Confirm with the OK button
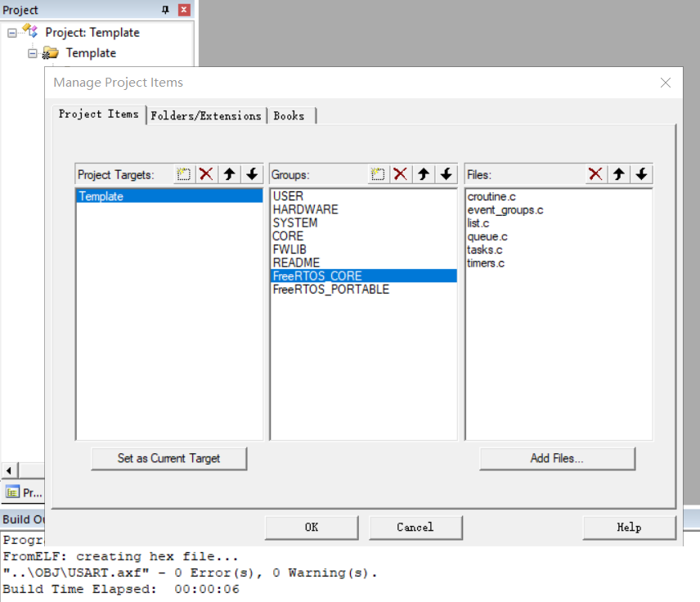 (312, 528)
